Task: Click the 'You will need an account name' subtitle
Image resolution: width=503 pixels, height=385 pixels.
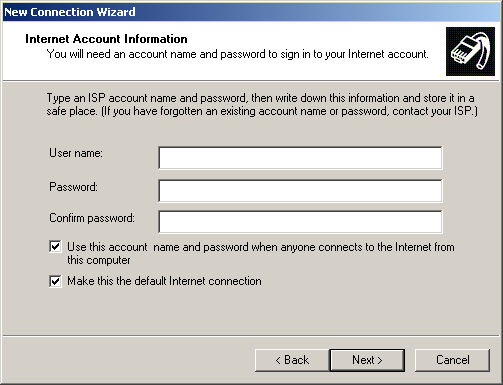Action: tap(237, 54)
